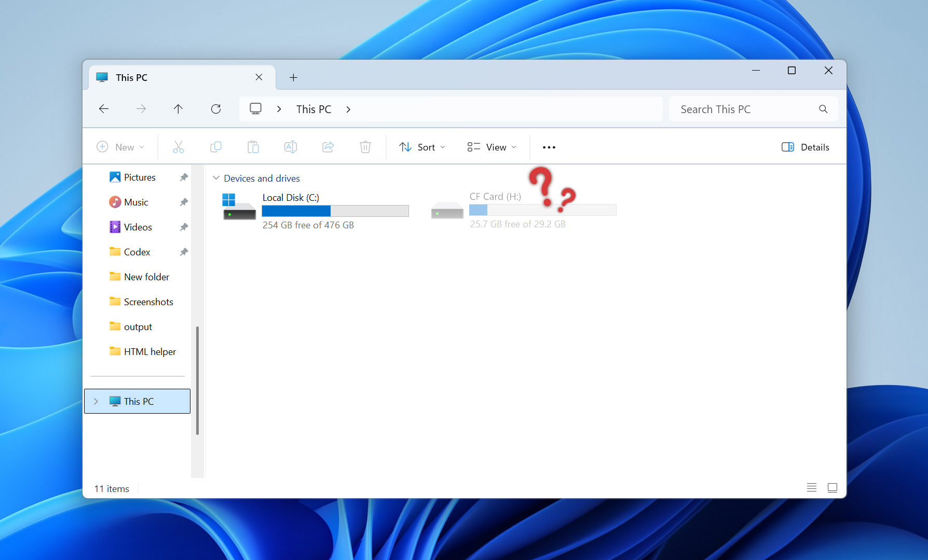Select the Local Disk (C:) drive icon

pos(239,207)
